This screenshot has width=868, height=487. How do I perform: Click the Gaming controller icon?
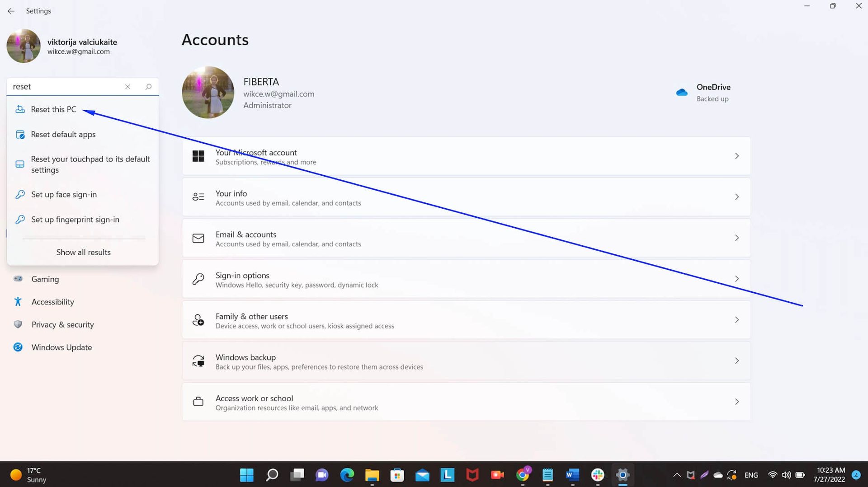18,279
